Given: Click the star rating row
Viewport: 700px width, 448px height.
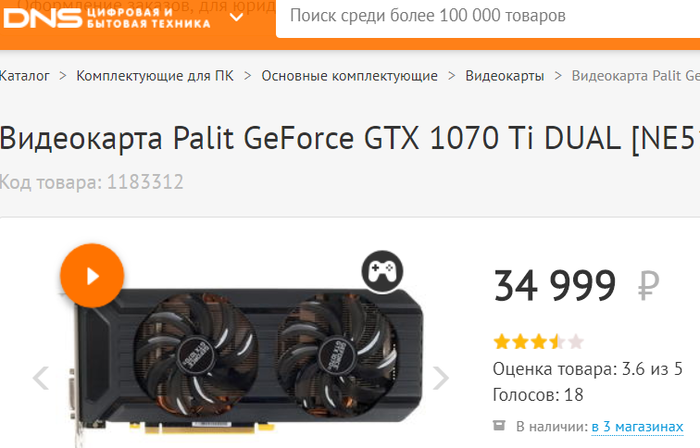Looking at the screenshot, I should [x=538, y=342].
